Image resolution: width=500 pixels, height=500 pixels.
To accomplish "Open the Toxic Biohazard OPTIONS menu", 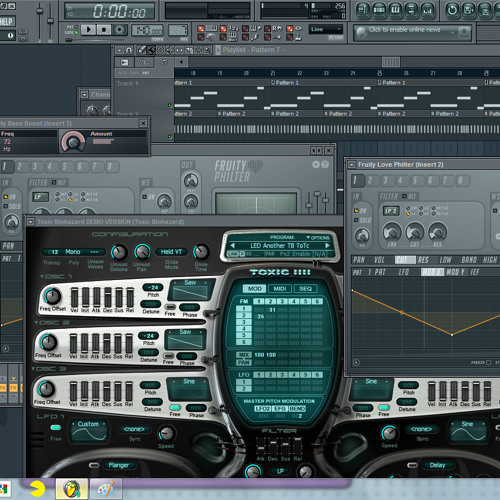I will pyautogui.click(x=318, y=237).
